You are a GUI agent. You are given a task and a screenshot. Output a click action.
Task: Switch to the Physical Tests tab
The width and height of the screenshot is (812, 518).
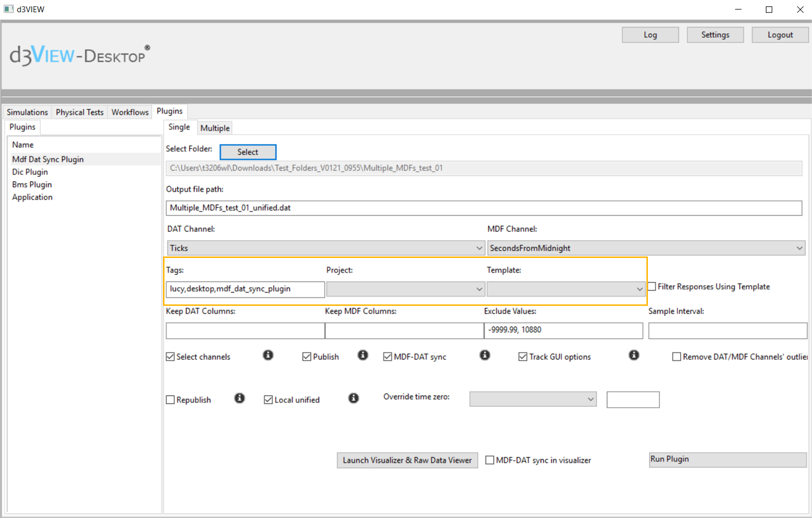click(79, 112)
